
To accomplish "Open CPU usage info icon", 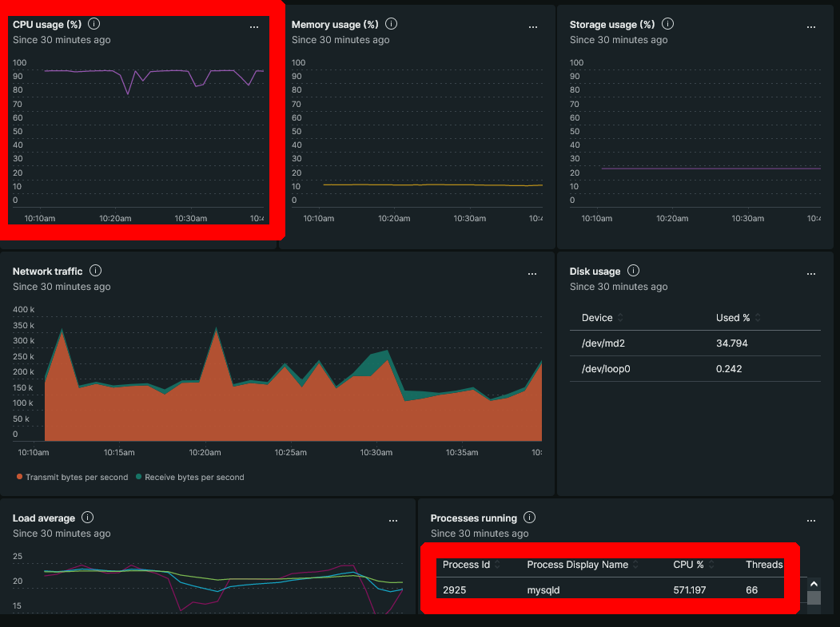I will (94, 24).
